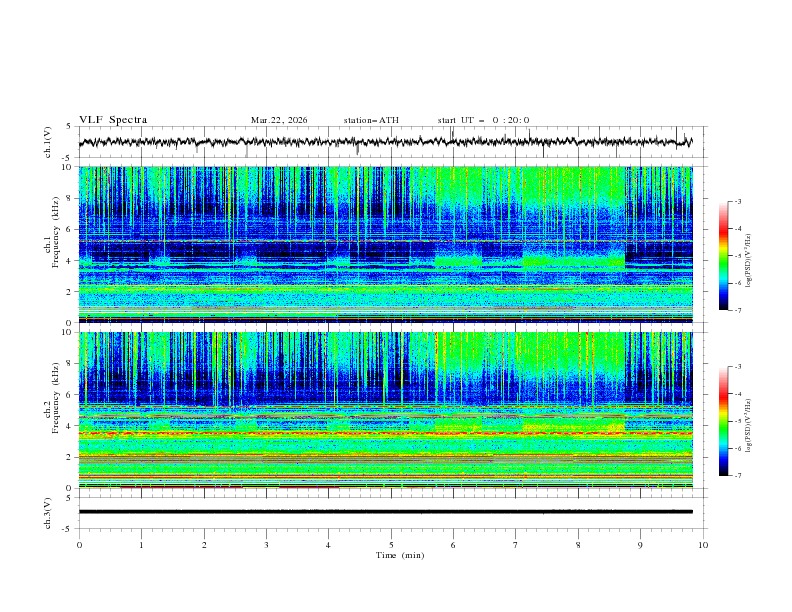The width and height of the screenshot is (792, 612).
Task: Select the ch.1 spectrogram panel
Action: [386, 244]
